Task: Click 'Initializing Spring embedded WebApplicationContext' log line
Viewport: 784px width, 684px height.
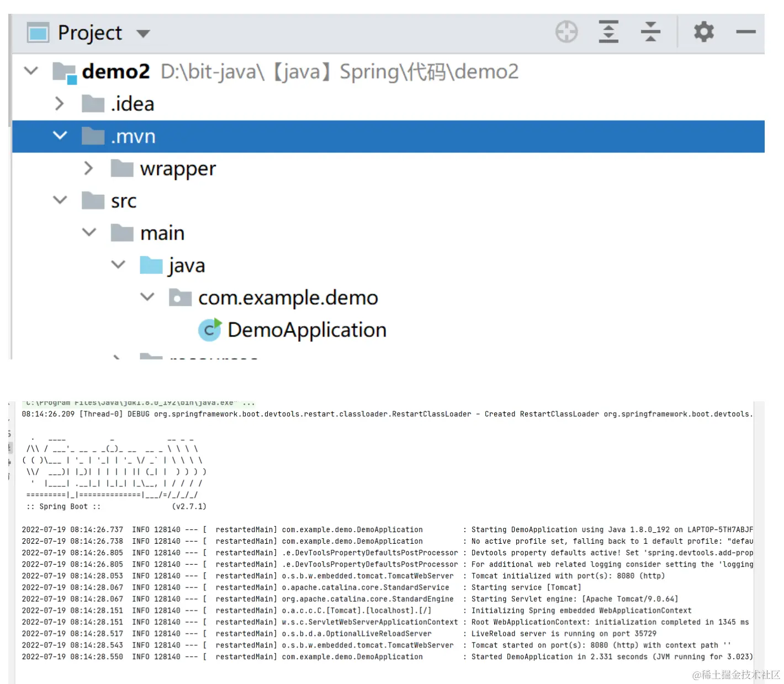Action: [x=357, y=611]
